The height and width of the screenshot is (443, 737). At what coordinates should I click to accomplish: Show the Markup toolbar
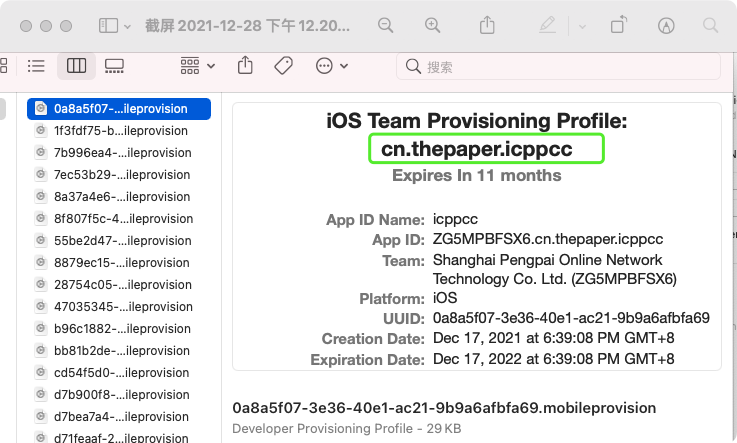coord(666,25)
